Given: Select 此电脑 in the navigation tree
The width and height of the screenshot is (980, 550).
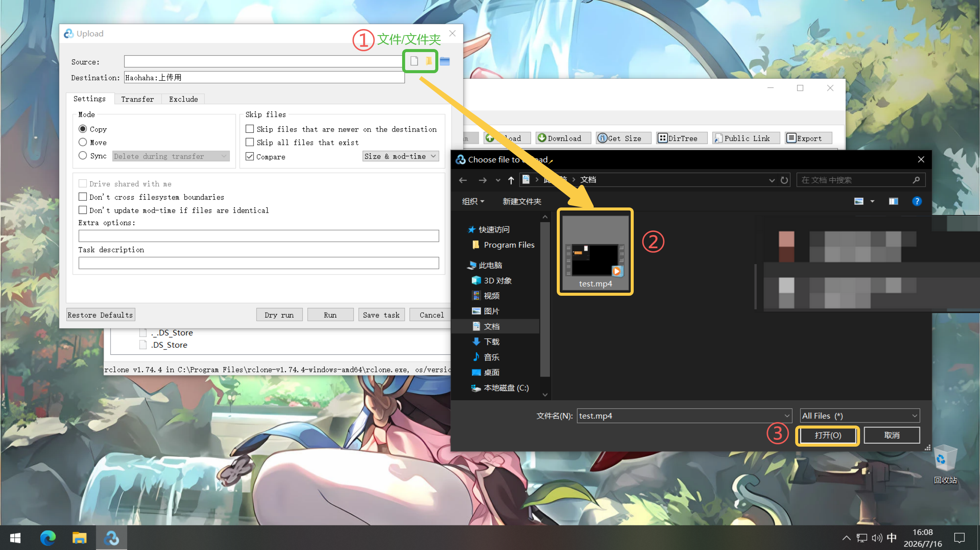Looking at the screenshot, I should (x=485, y=265).
